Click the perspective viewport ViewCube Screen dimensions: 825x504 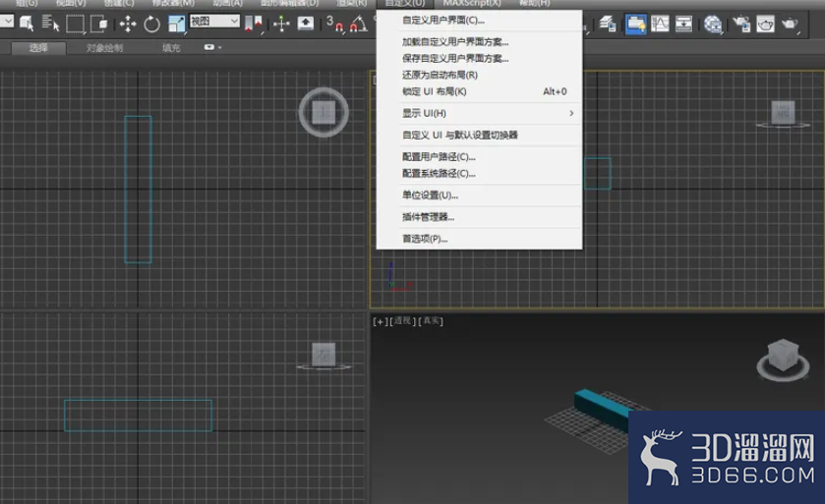tap(783, 355)
